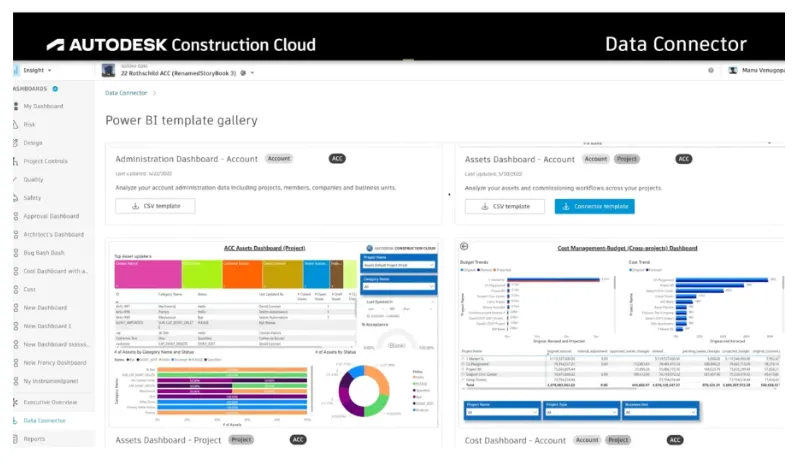Viewport: 794px width, 475px height.
Task: Click back arrow icon on Cost Management preview
Action: (x=464, y=247)
